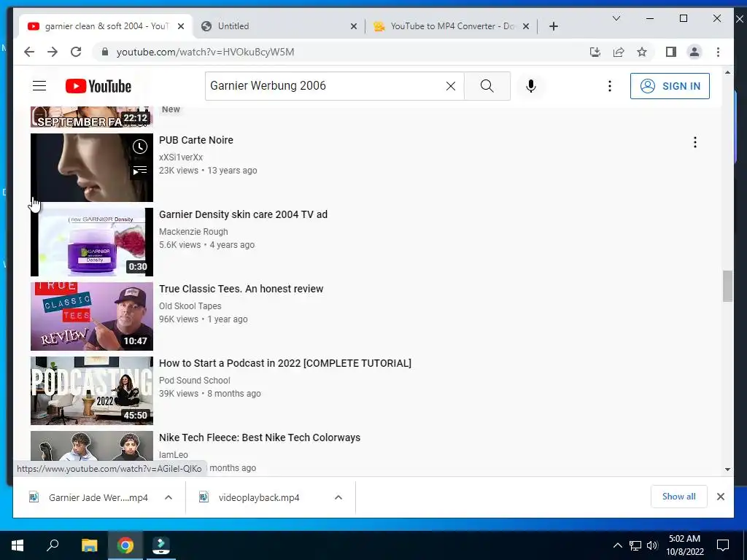This screenshot has width=747, height=560.
Task: Open Nike Tech Fleece video thumbnail
Action: pyautogui.click(x=91, y=446)
